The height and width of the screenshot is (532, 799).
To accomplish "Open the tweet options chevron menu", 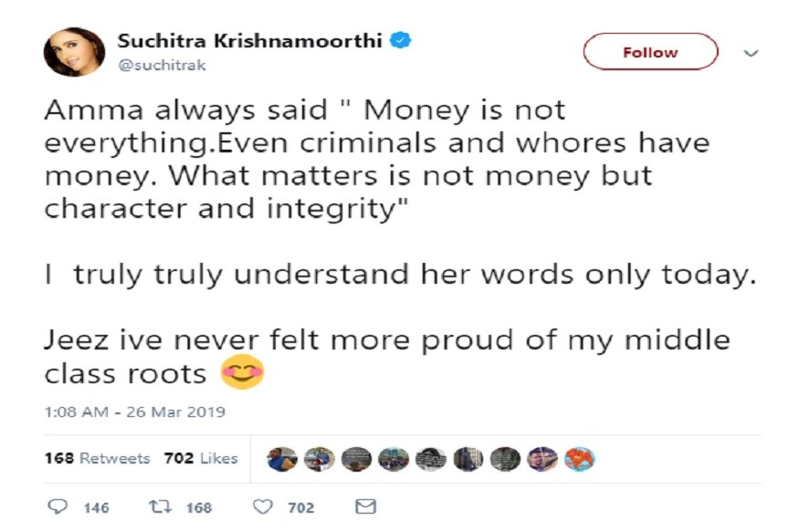I will [752, 53].
